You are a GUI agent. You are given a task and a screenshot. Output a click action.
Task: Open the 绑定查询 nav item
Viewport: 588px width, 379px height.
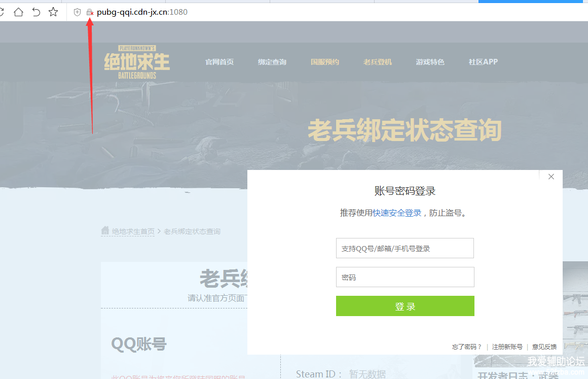(272, 62)
